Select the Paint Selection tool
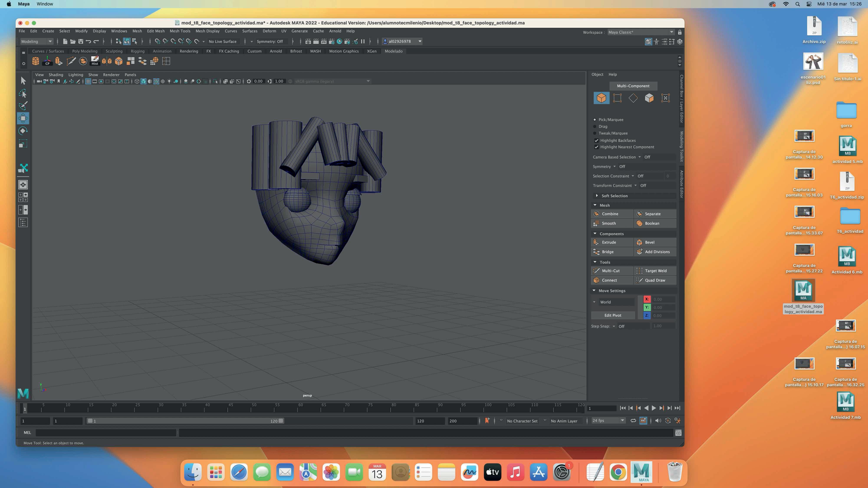The width and height of the screenshot is (868, 488). pyautogui.click(x=23, y=106)
